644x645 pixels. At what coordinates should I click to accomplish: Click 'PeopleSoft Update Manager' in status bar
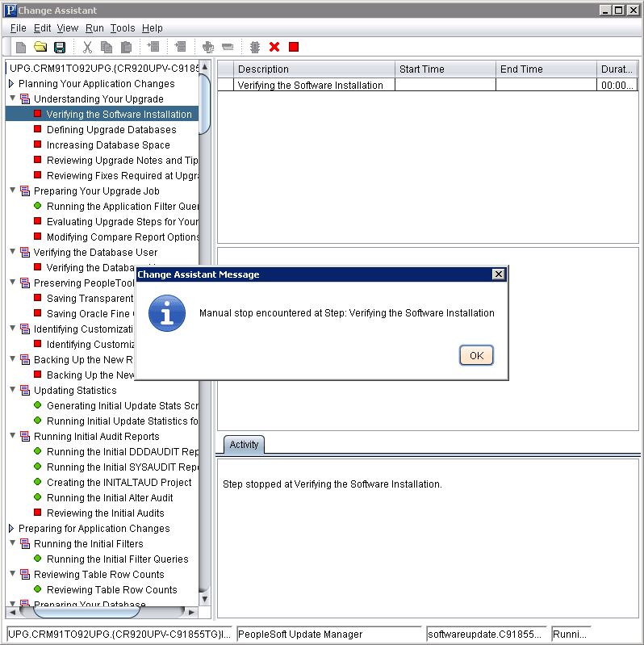tap(329, 634)
